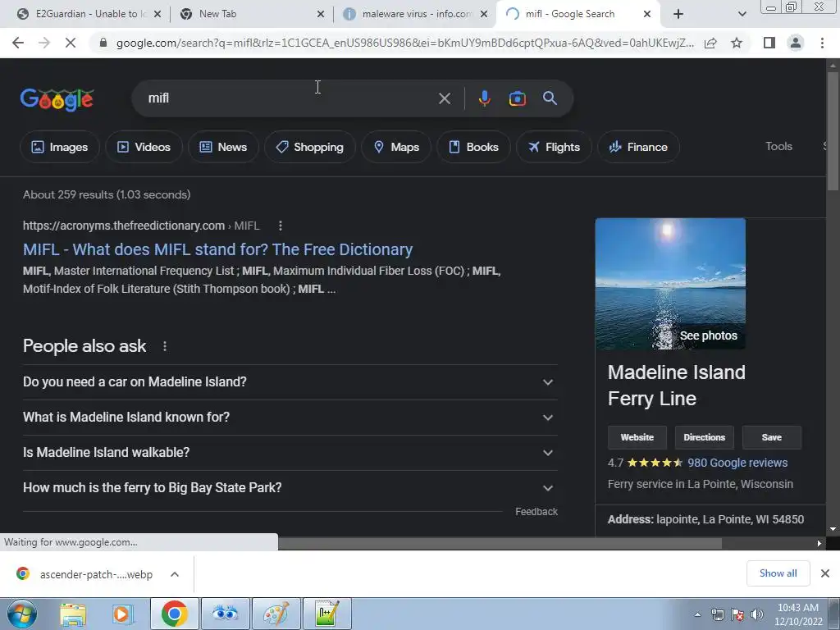Expand the ascender-patch download options
Screen dimensions: 840x630
pos(175,574)
